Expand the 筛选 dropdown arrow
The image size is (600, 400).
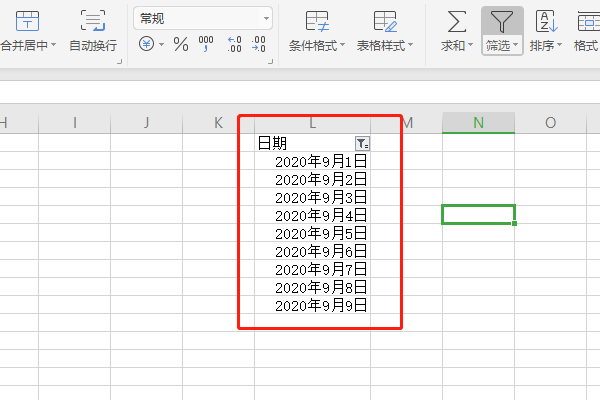(515, 45)
